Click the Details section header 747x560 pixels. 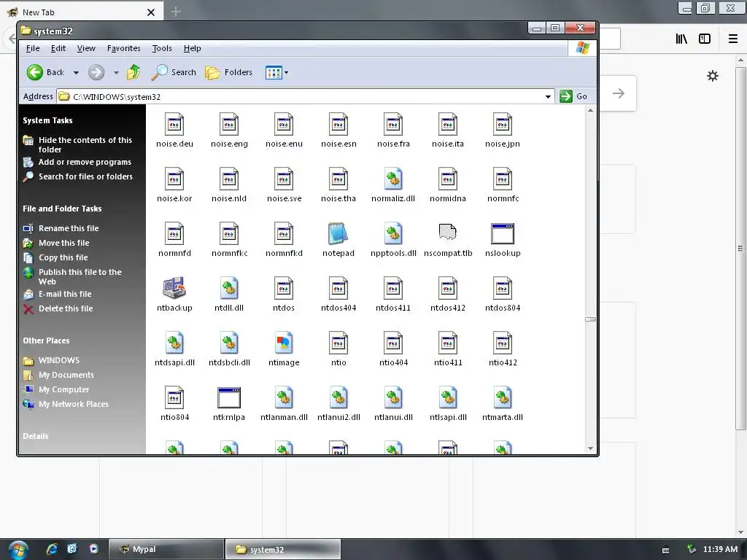(x=36, y=436)
